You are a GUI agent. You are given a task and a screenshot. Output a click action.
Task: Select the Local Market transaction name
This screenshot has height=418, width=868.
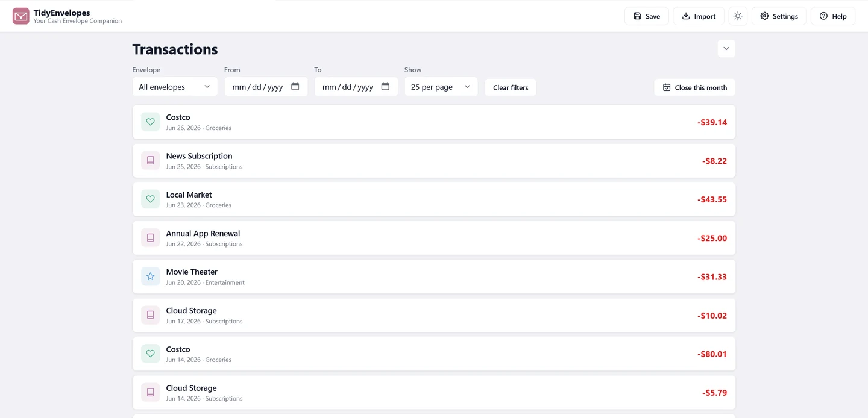click(189, 195)
